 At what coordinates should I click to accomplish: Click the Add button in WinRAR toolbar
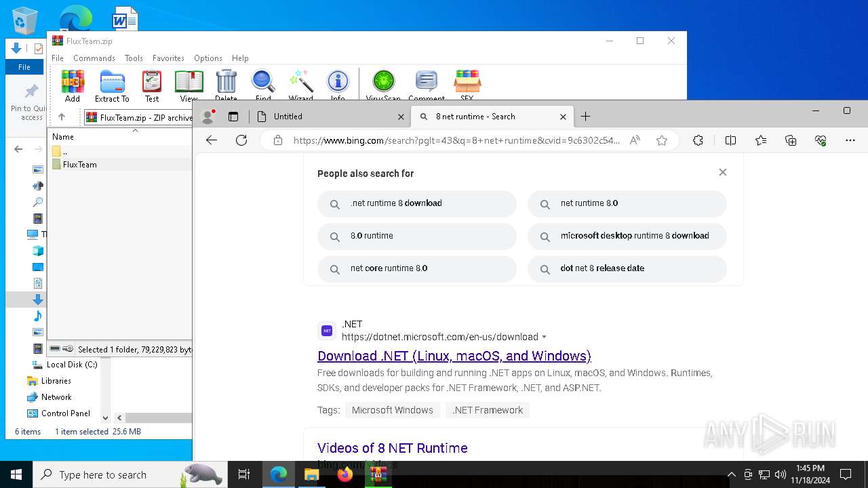[73, 86]
